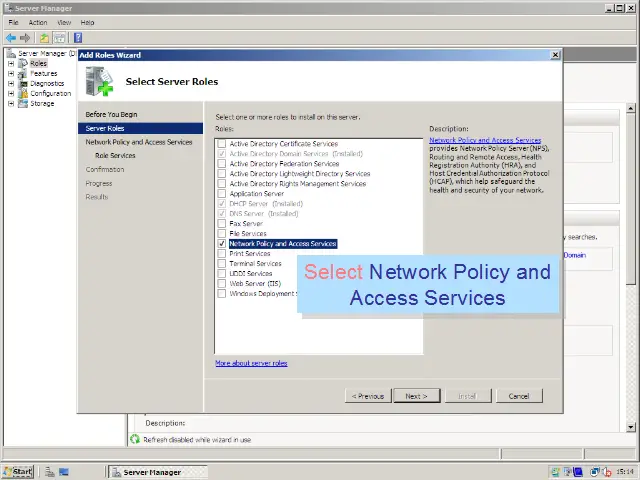Click the Help question mark toolbar icon
The image size is (640, 480).
(x=77, y=38)
